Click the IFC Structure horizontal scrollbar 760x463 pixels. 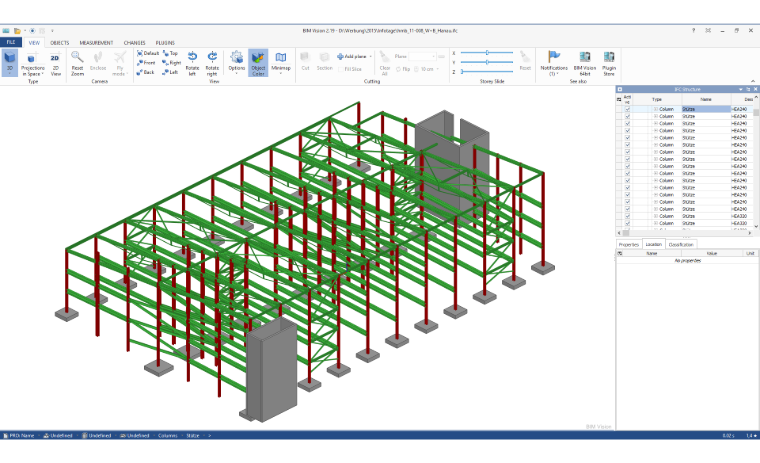click(x=684, y=233)
